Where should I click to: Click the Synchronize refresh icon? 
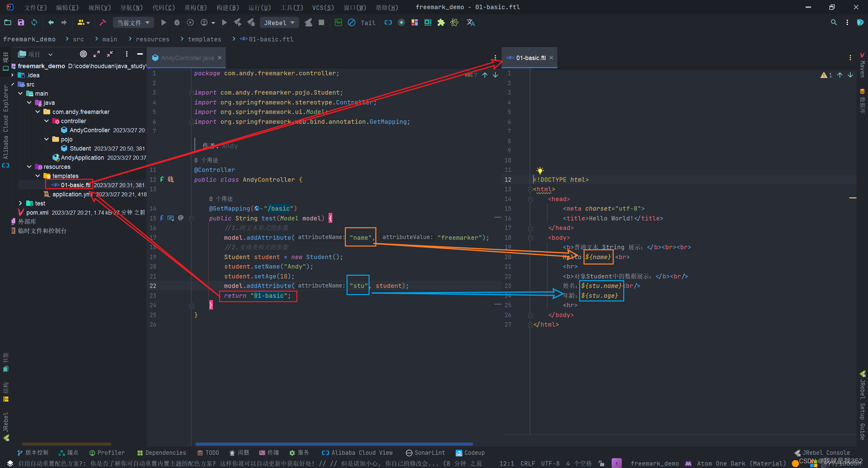tap(34, 23)
